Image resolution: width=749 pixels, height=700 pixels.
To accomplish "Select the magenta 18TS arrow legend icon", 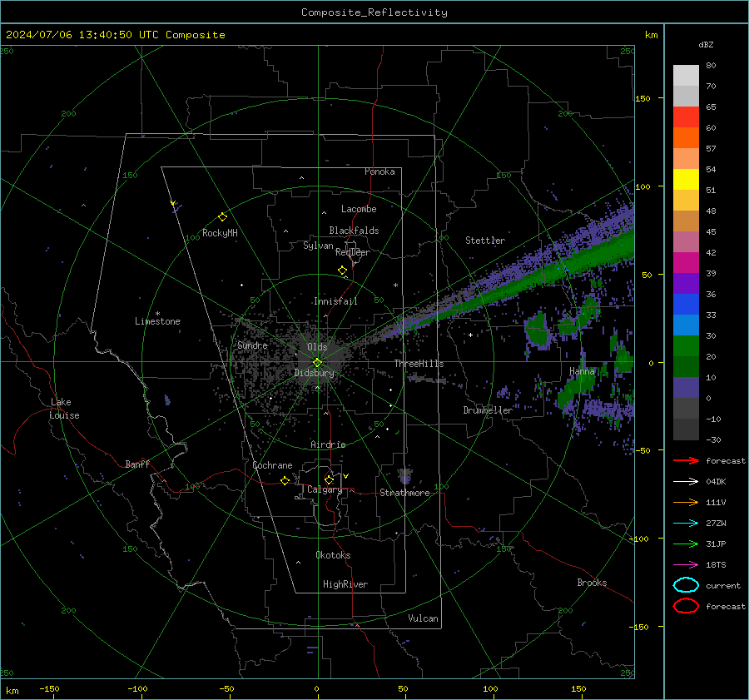I will point(686,565).
